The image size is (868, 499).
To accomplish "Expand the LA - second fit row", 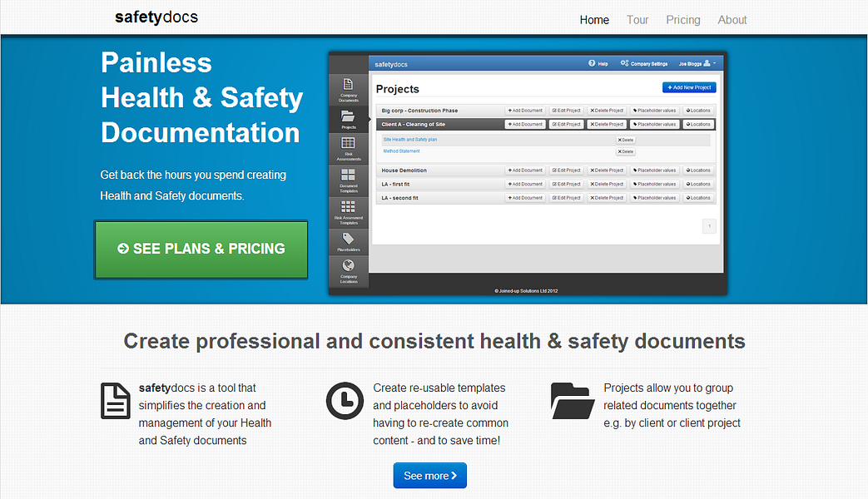I will click(546, 198).
